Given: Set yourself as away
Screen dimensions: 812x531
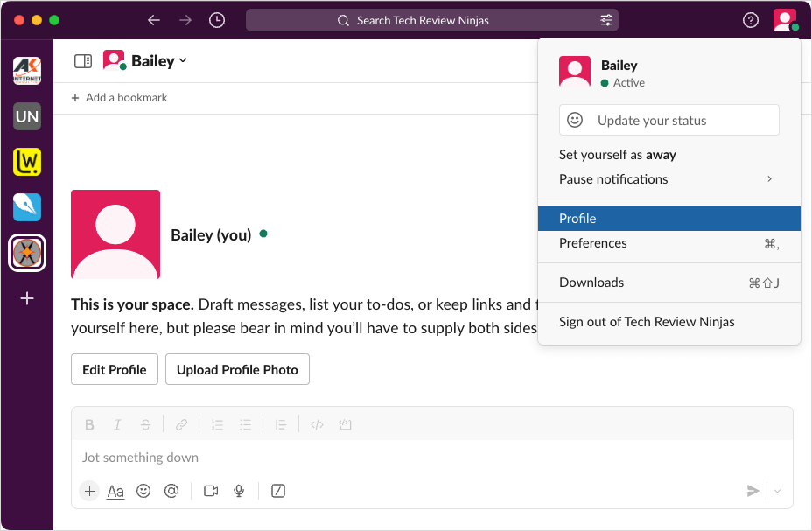Looking at the screenshot, I should [618, 155].
